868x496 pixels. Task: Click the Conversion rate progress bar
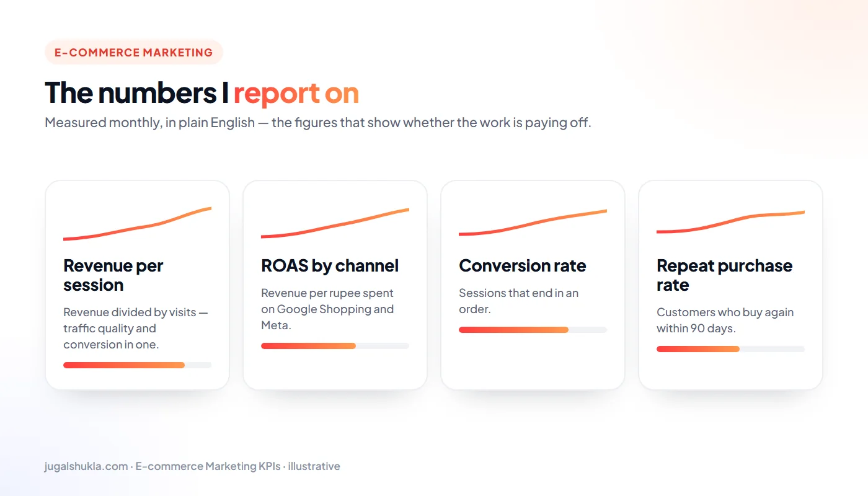pos(533,330)
